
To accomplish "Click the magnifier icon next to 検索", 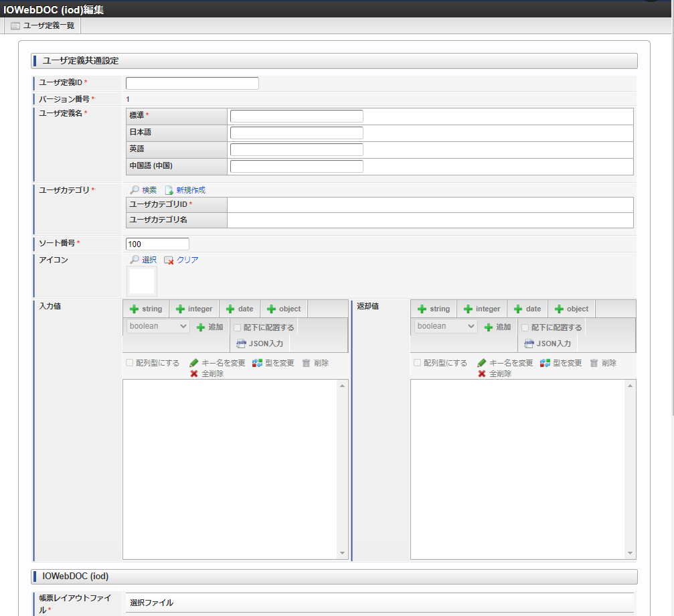I will (135, 190).
